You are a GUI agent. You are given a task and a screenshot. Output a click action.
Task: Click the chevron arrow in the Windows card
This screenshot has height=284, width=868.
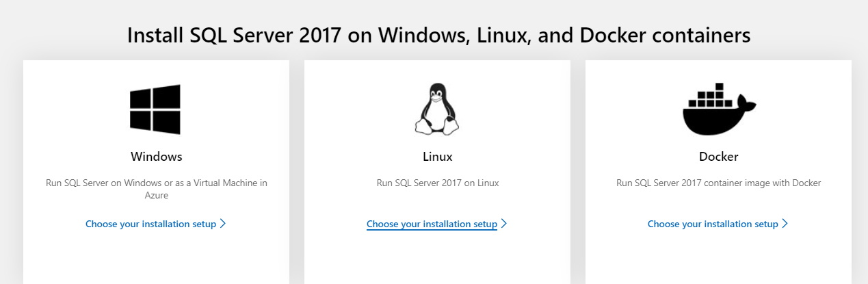(x=223, y=224)
